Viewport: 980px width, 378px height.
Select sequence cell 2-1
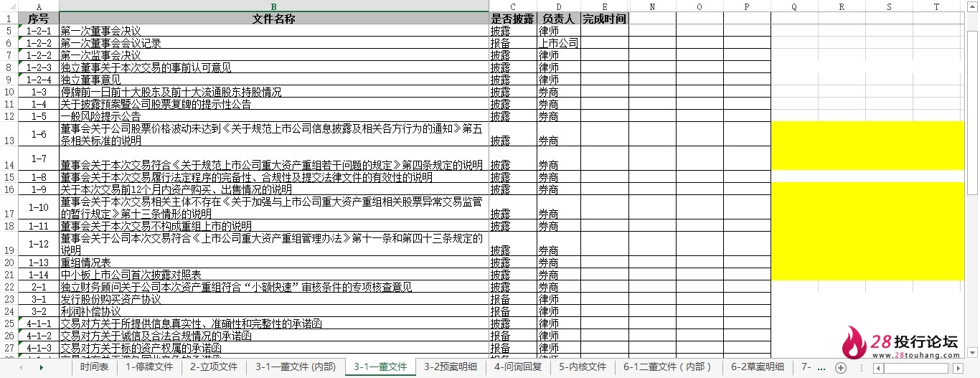coord(39,287)
